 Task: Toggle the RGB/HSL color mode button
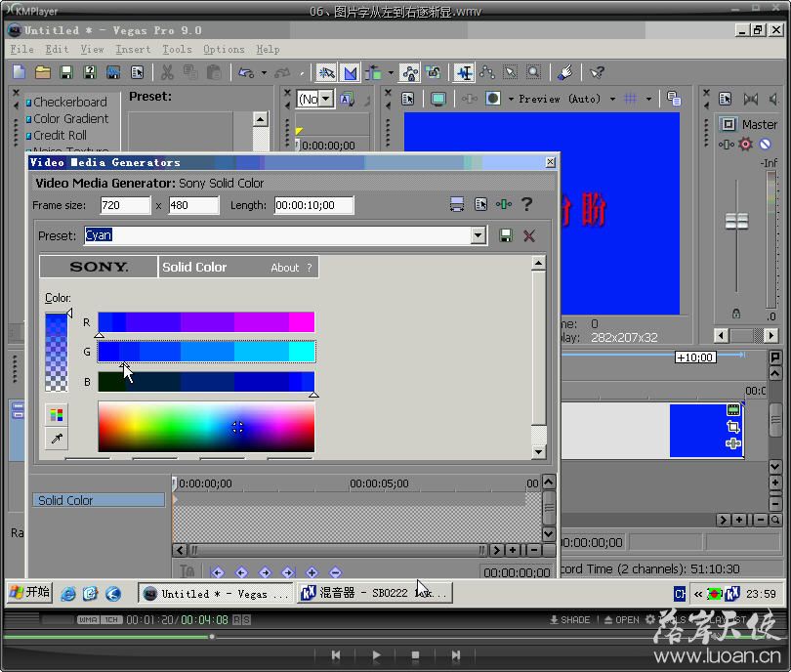(57, 415)
